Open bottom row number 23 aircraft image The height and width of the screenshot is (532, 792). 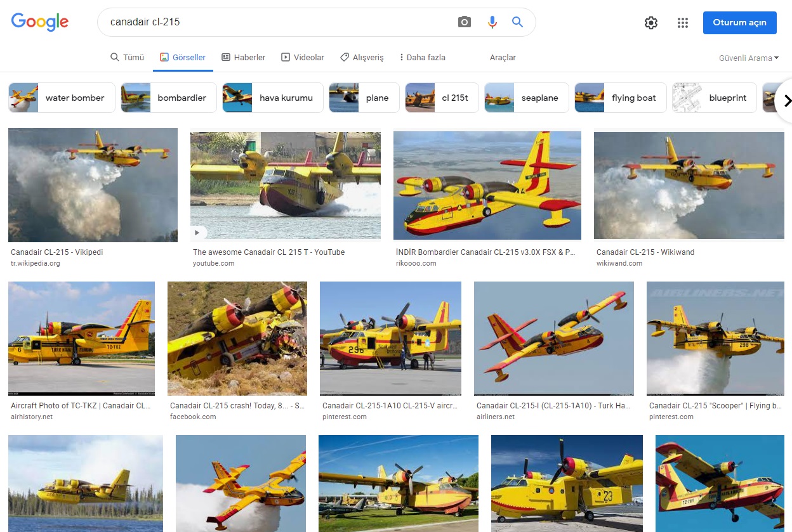[x=567, y=483]
